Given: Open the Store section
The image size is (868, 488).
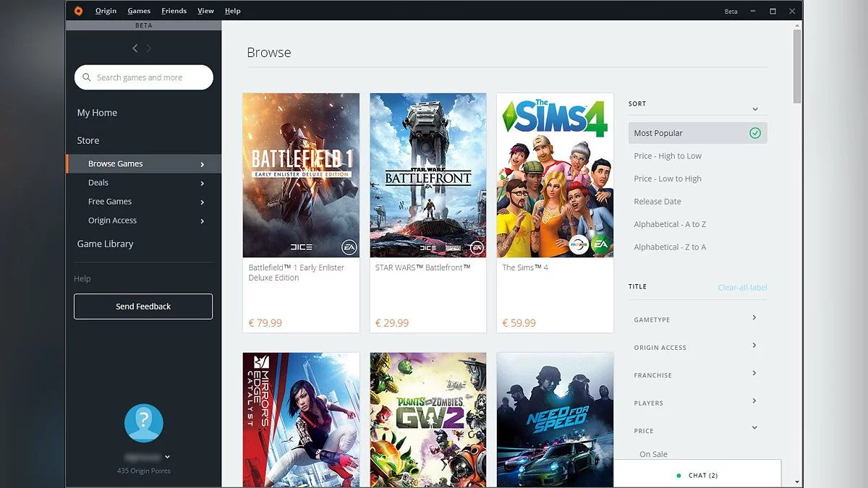Looking at the screenshot, I should coord(88,140).
